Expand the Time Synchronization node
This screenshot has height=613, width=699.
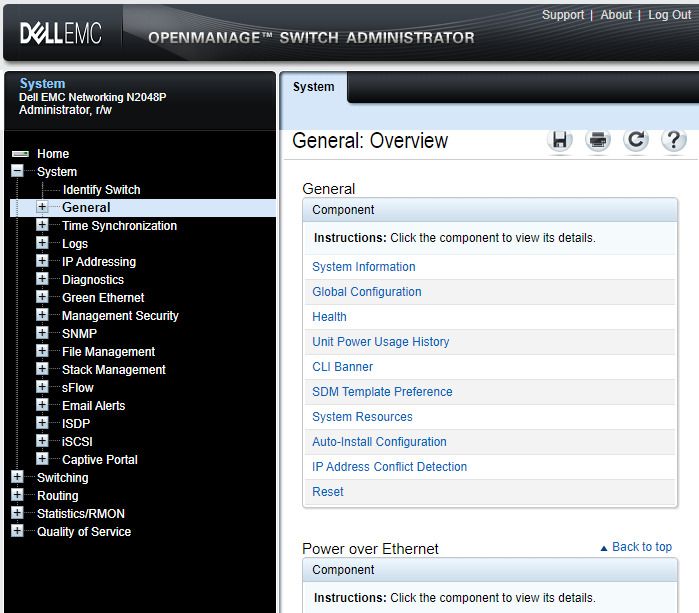coord(42,225)
